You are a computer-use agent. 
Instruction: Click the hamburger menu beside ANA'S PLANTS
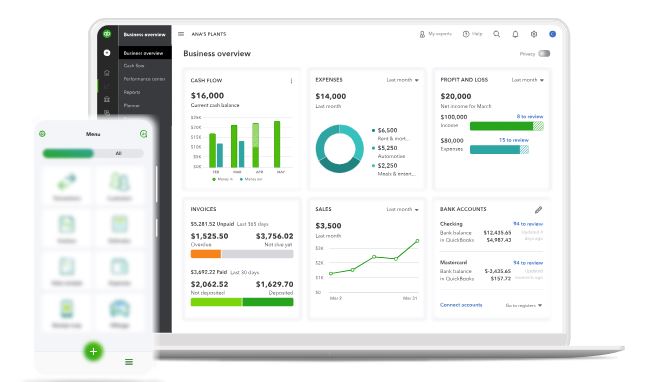(x=181, y=34)
